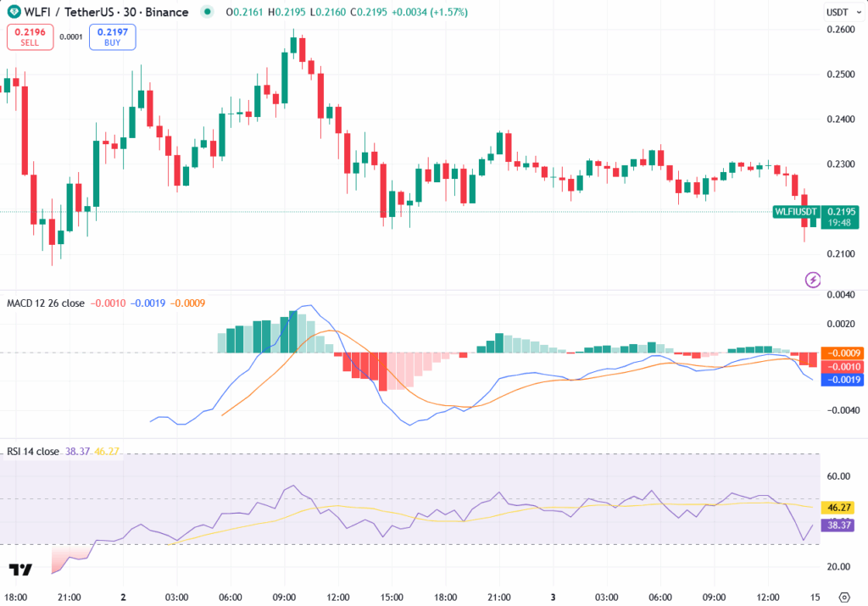
Task: Click the 09:00 mark on time axis
Action: 284,596
